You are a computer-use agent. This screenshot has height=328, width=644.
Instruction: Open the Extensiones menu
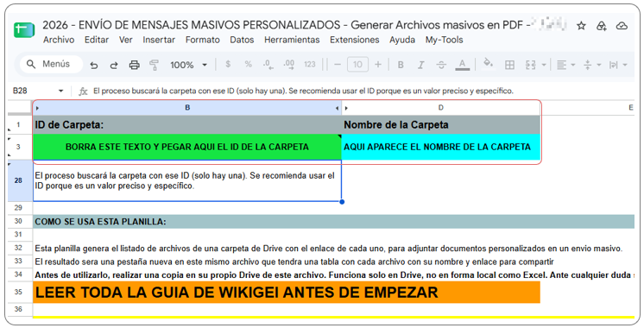pyautogui.click(x=355, y=40)
